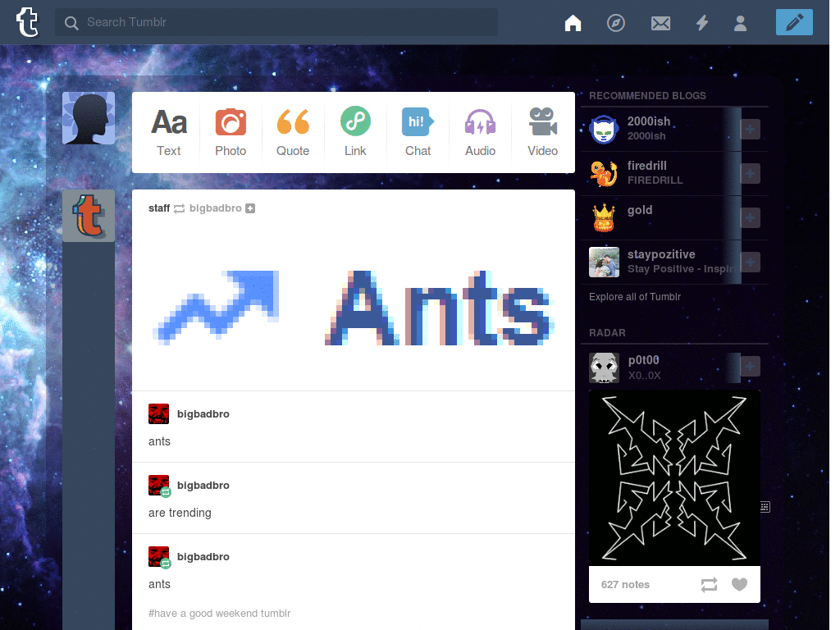Screen dimensions: 840x630
Task: Click the #have a good weekend tumblr tag
Action: click(219, 613)
